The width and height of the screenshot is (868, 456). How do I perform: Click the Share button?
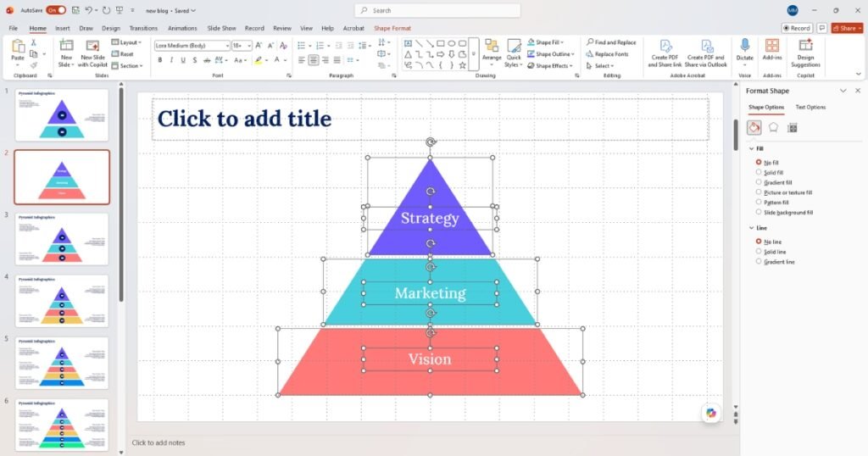pyautogui.click(x=847, y=28)
